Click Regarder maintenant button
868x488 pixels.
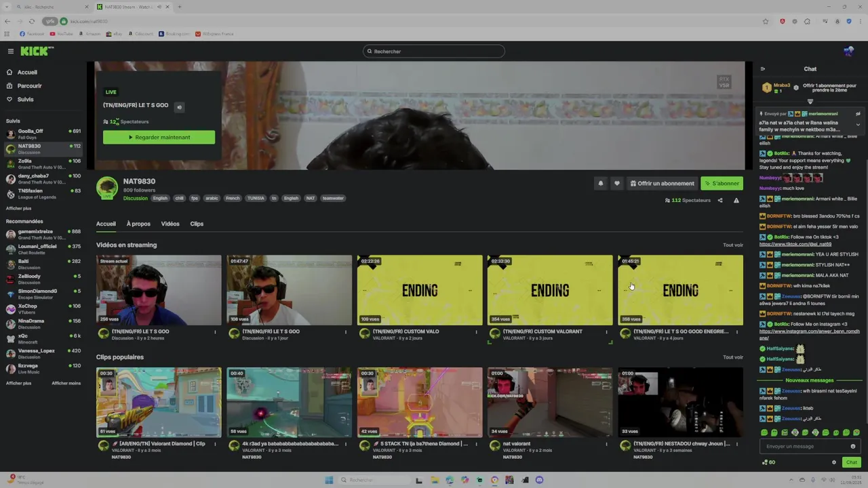point(159,138)
